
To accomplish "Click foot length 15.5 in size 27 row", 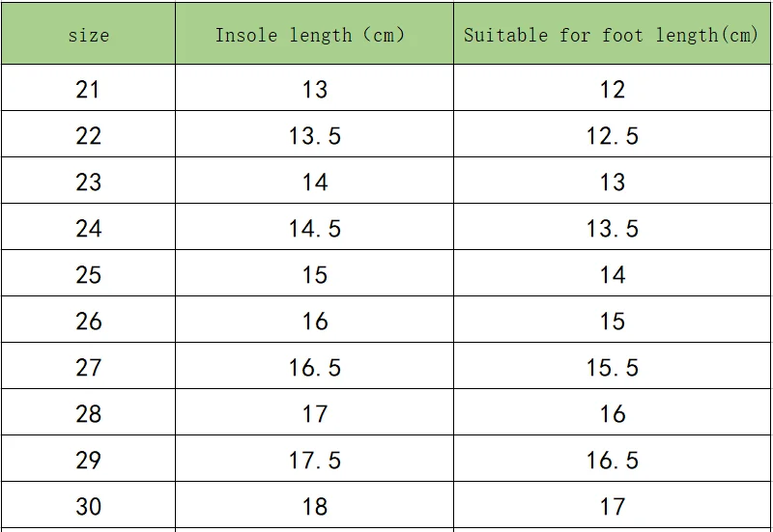I will (613, 368).
